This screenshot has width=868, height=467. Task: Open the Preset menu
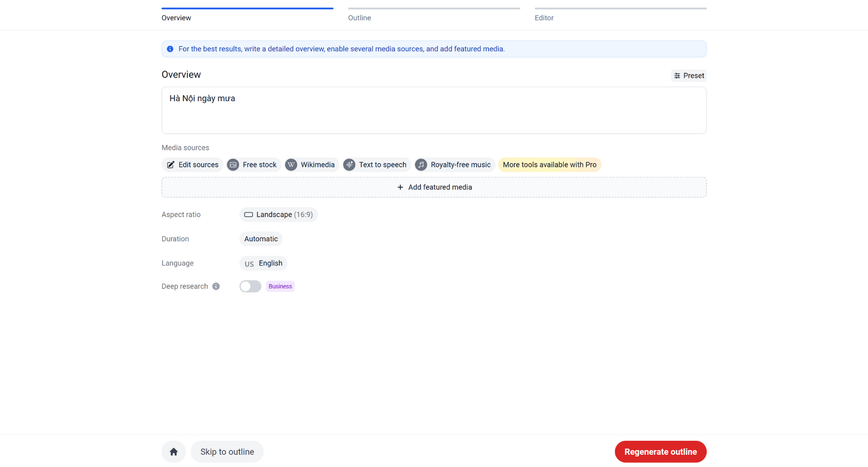tap(689, 76)
